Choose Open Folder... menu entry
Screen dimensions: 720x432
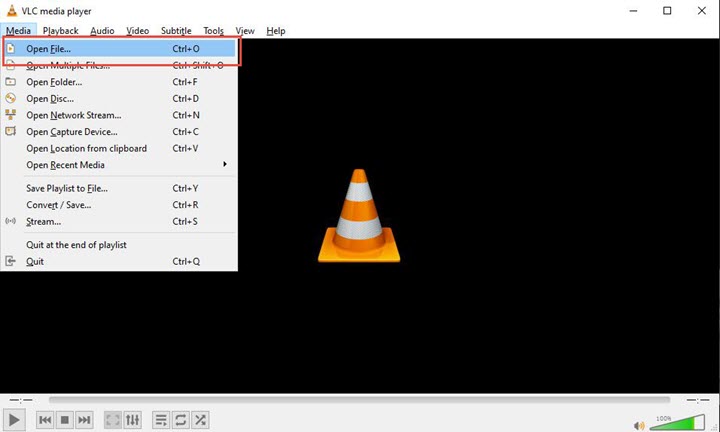pyautogui.click(x=119, y=82)
